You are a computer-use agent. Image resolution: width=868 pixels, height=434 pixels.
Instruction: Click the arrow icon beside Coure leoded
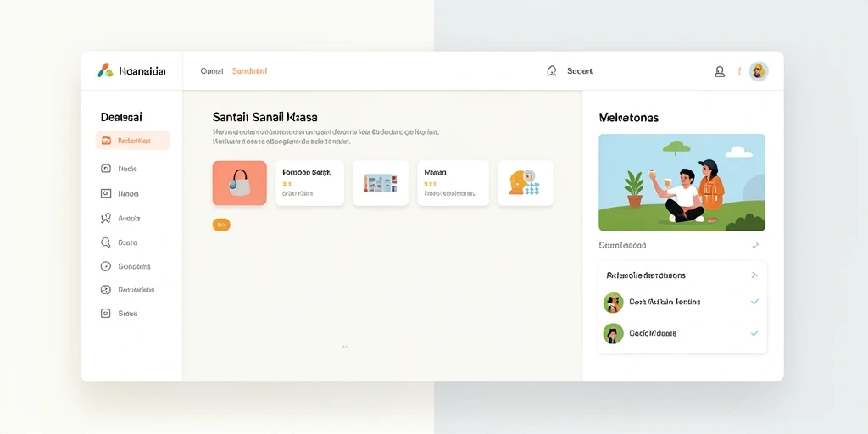coord(755,245)
